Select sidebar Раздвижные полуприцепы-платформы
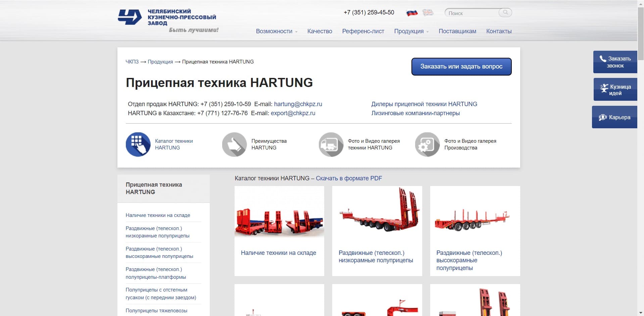 click(x=156, y=273)
